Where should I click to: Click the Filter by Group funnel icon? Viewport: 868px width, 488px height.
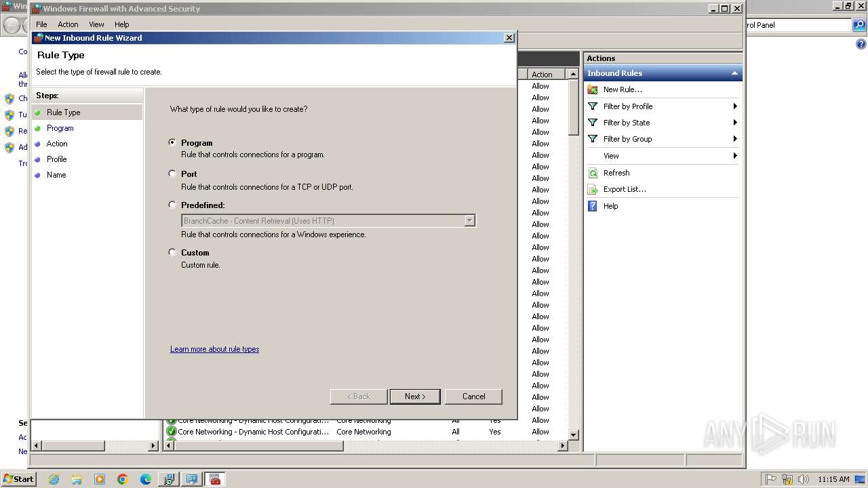point(593,139)
